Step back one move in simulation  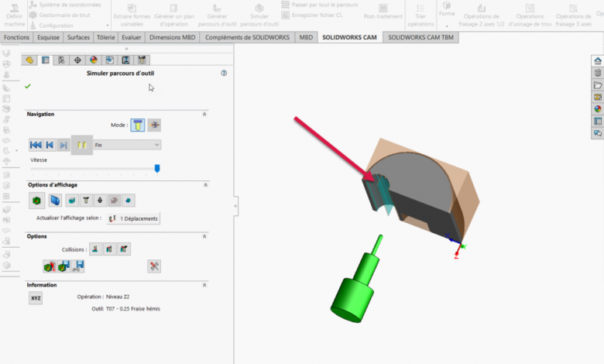coord(50,145)
